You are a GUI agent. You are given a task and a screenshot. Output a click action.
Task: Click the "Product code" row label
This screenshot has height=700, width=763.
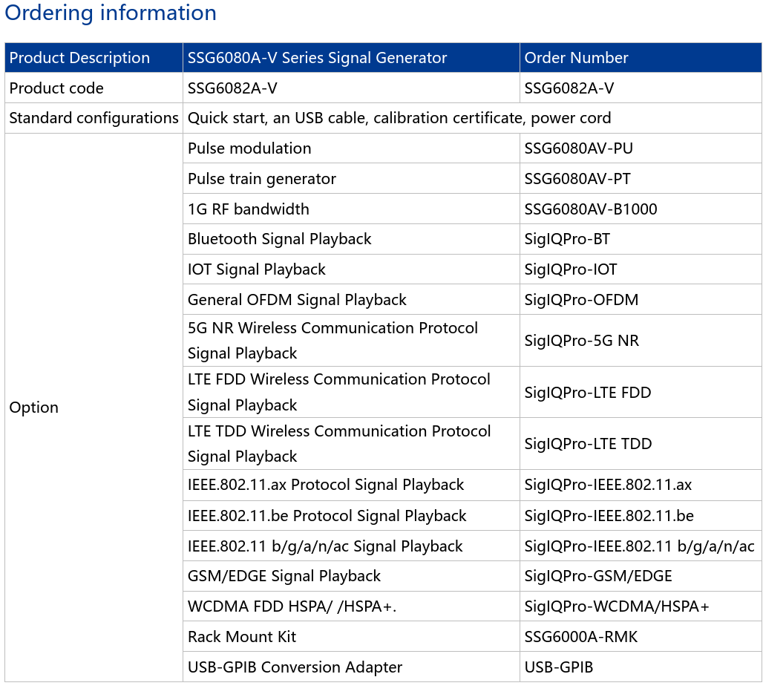56,88
